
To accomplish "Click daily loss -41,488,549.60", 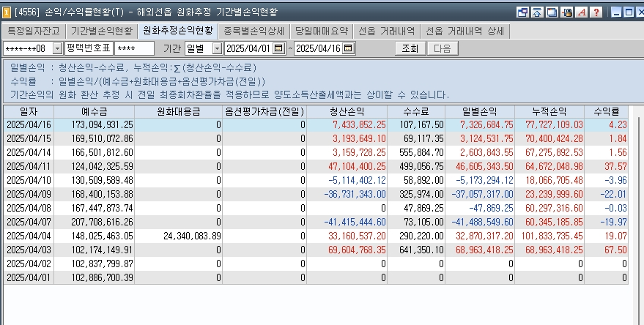I will pyautogui.click(x=483, y=222).
